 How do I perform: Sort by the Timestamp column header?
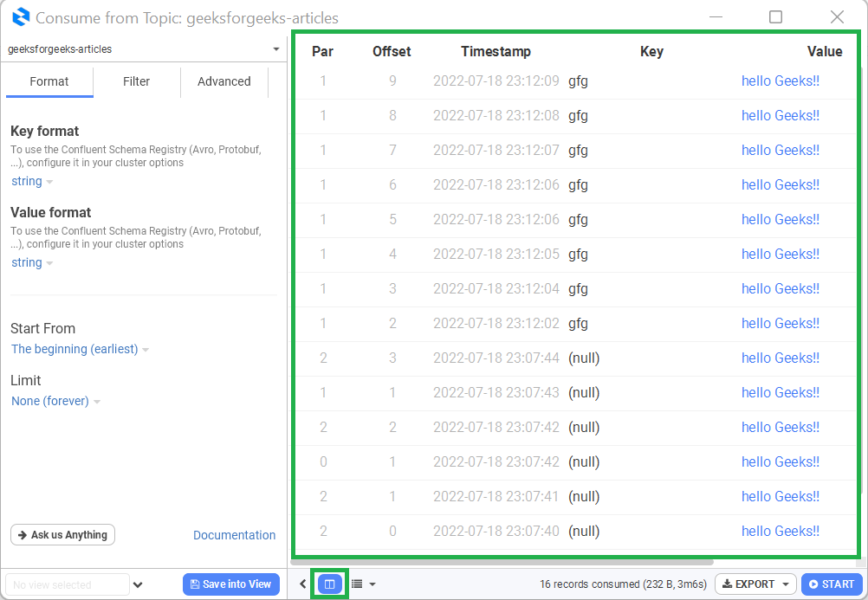(x=496, y=51)
